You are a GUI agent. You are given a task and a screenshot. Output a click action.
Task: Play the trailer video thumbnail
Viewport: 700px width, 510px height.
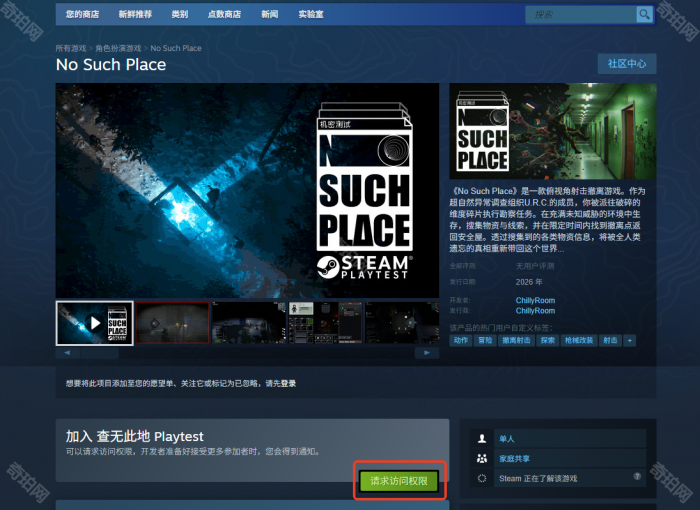[95, 323]
